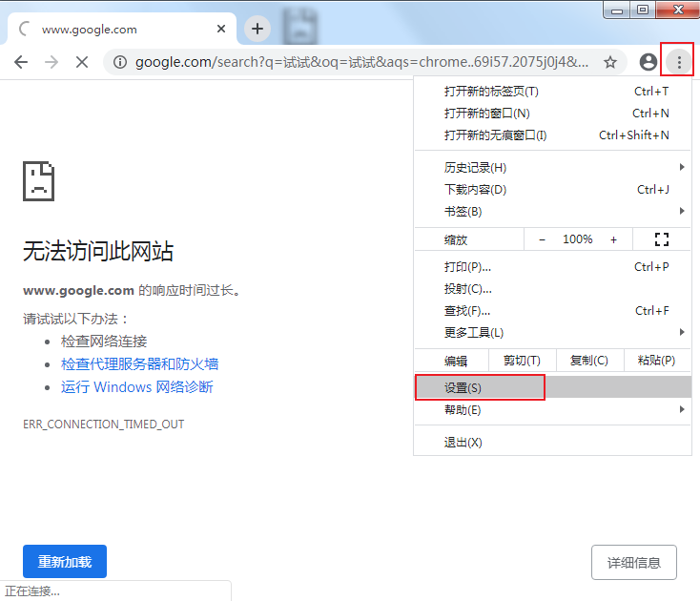Screen dimensions: 700x601
Task: Open 打开新的无痕窗口(I) incognito window
Action: click(553, 135)
